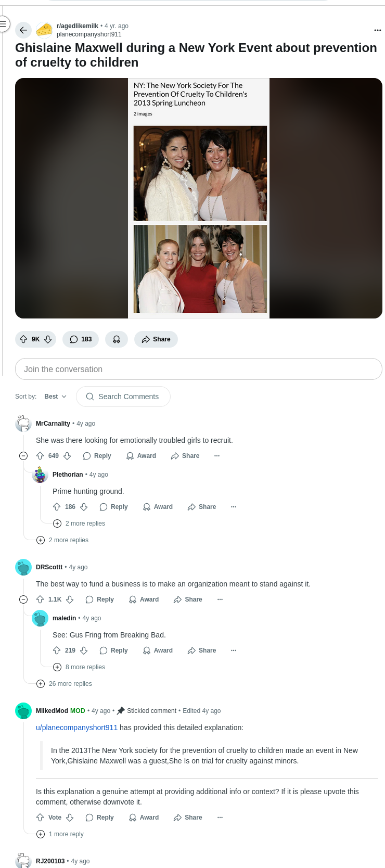Focus the Join the conversation field
The width and height of the screenshot is (385, 868).
point(199,369)
